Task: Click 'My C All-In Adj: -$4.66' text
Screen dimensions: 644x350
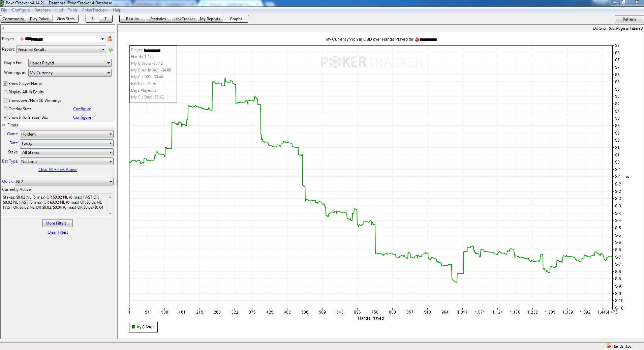Action: (151, 70)
